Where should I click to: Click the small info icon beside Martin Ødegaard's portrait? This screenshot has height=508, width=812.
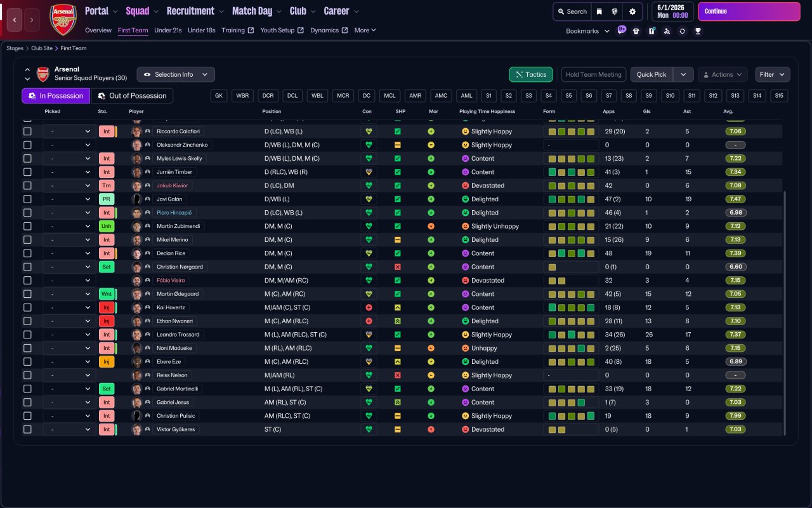(148, 294)
